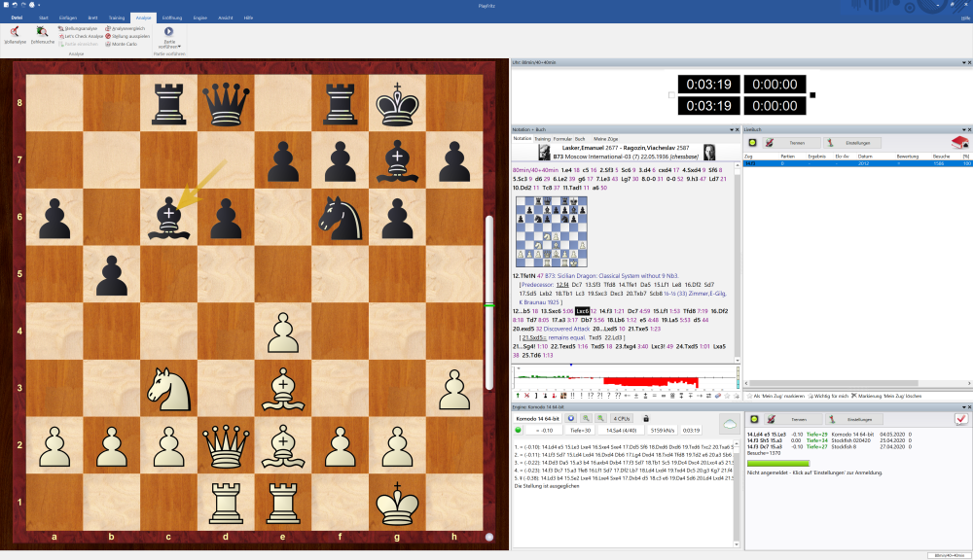Open Notation + Buch panel dropdown arrow

click(x=732, y=129)
